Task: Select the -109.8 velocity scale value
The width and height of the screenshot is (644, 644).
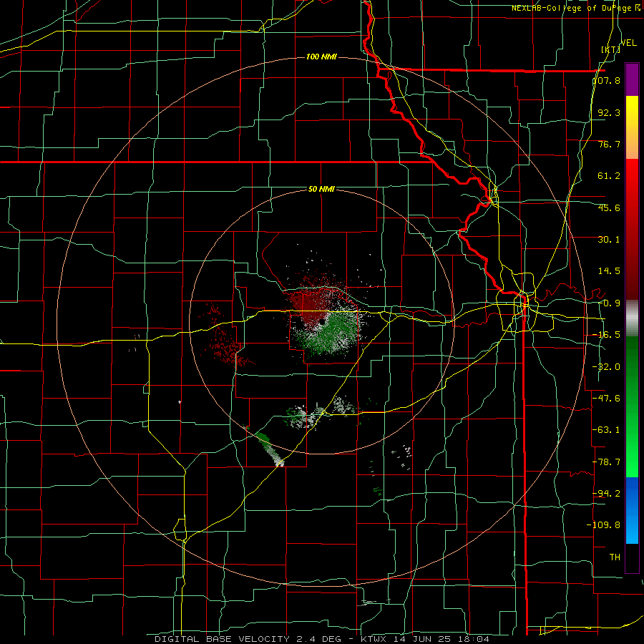Action: pos(604,525)
